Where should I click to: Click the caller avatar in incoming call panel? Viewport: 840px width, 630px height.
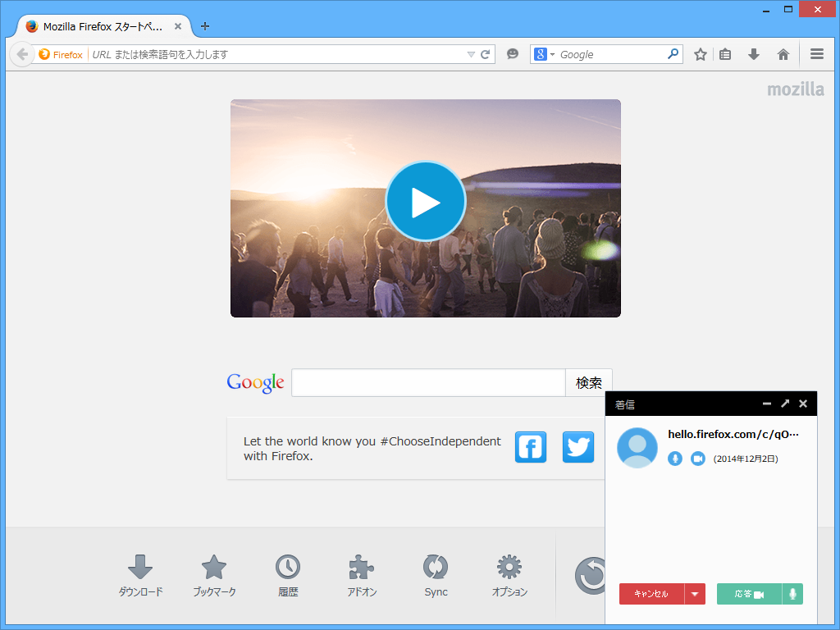(x=637, y=448)
